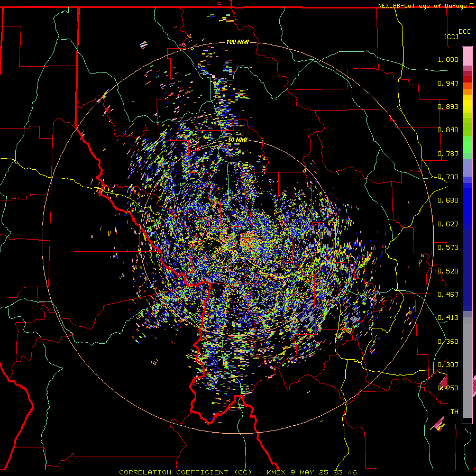
Task: Click the DCC product label
Action: point(465,32)
